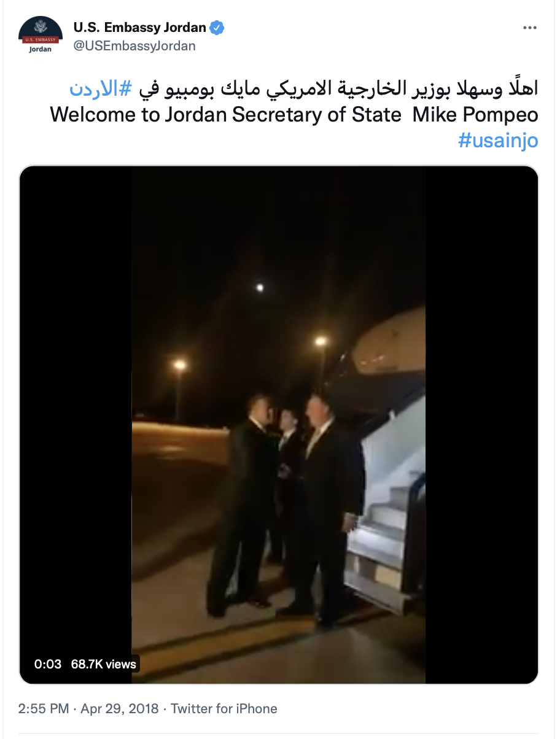Click the 68.7K views counter
The image size is (560, 739).
pyautogui.click(x=103, y=664)
